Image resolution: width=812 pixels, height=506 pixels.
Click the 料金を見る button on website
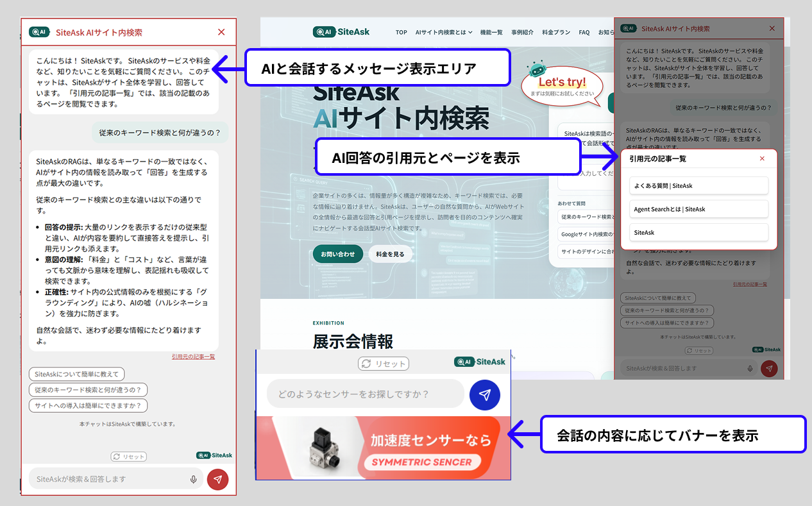click(391, 254)
